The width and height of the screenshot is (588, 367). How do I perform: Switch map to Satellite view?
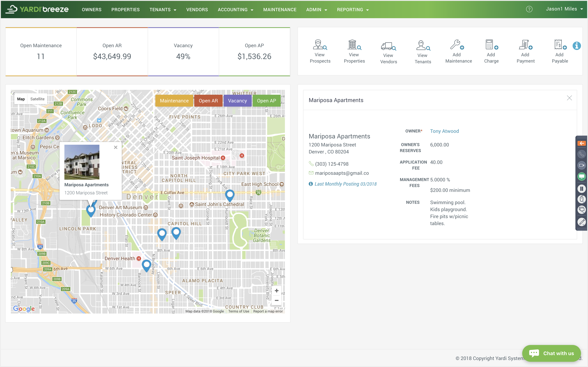[37, 99]
